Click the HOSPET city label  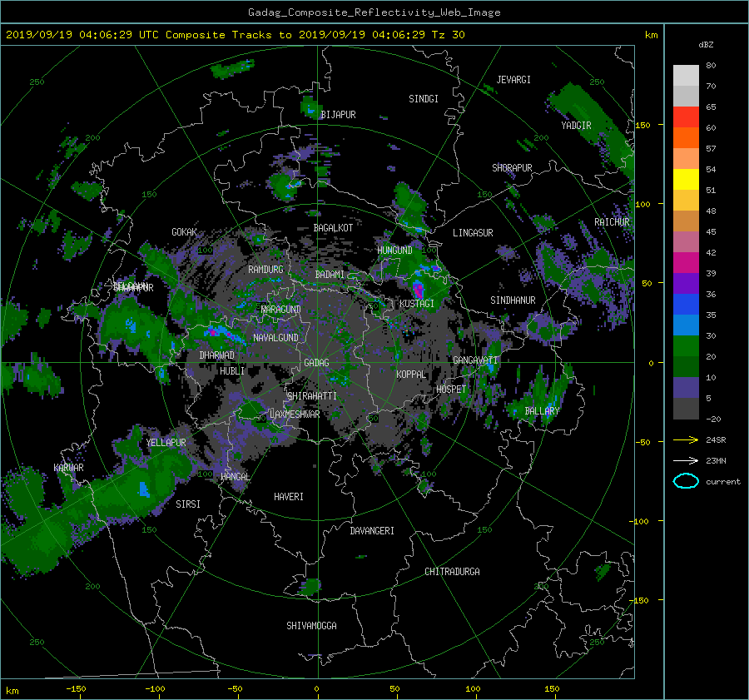point(451,390)
